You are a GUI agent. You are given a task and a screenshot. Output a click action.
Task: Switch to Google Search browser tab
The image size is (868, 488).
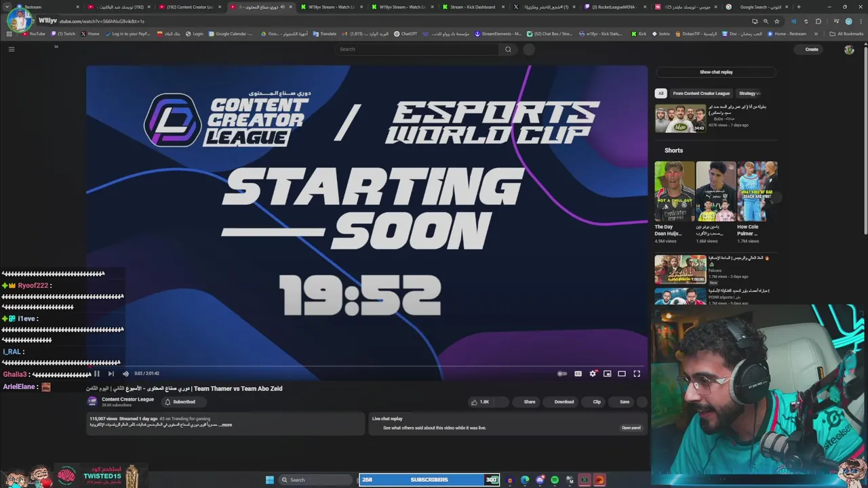pyautogui.click(x=756, y=7)
